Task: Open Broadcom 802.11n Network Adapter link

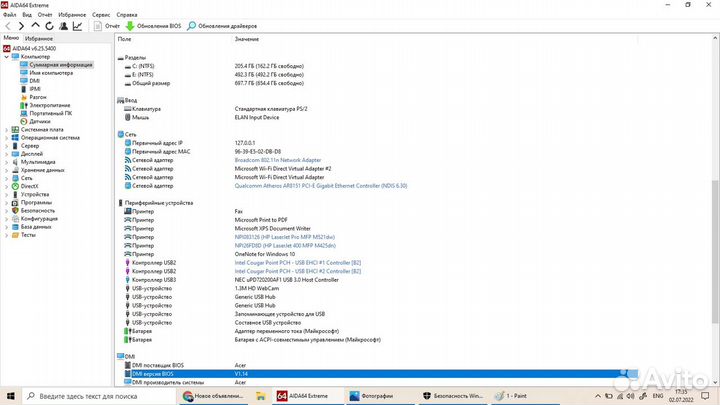Action: [278, 160]
